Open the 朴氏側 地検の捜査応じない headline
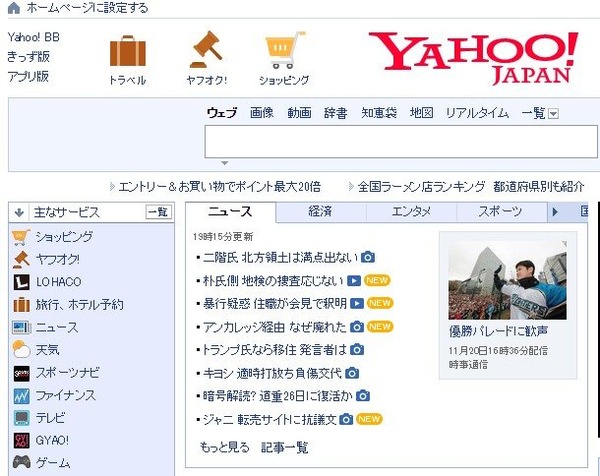The width and height of the screenshot is (600, 476). pos(273,281)
